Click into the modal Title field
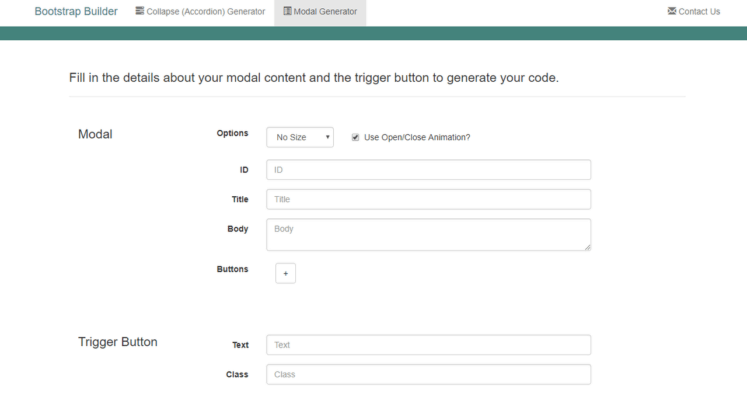The image size is (747, 396). tap(429, 199)
